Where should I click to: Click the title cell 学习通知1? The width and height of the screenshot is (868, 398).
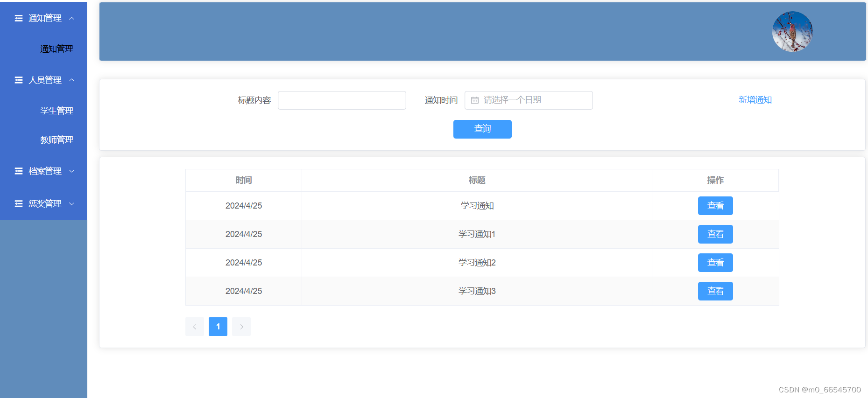pos(477,234)
